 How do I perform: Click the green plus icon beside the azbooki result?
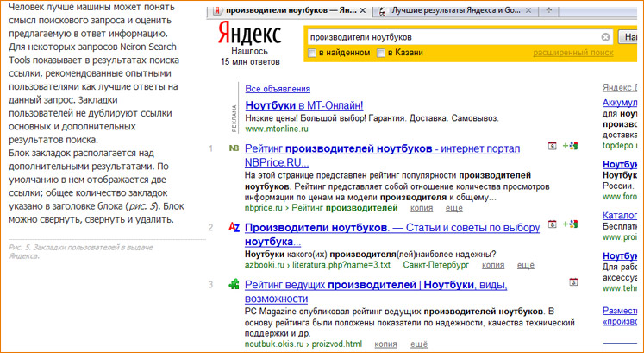coord(569,225)
